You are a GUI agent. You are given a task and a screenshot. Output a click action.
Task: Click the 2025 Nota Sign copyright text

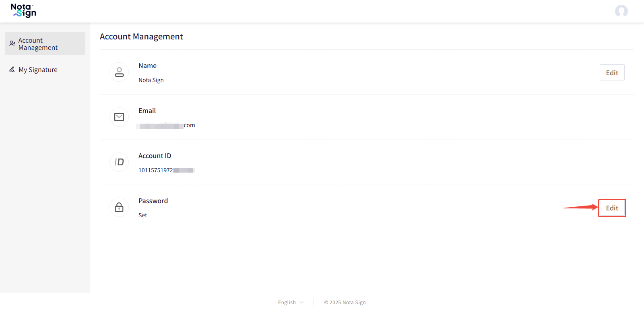point(345,303)
